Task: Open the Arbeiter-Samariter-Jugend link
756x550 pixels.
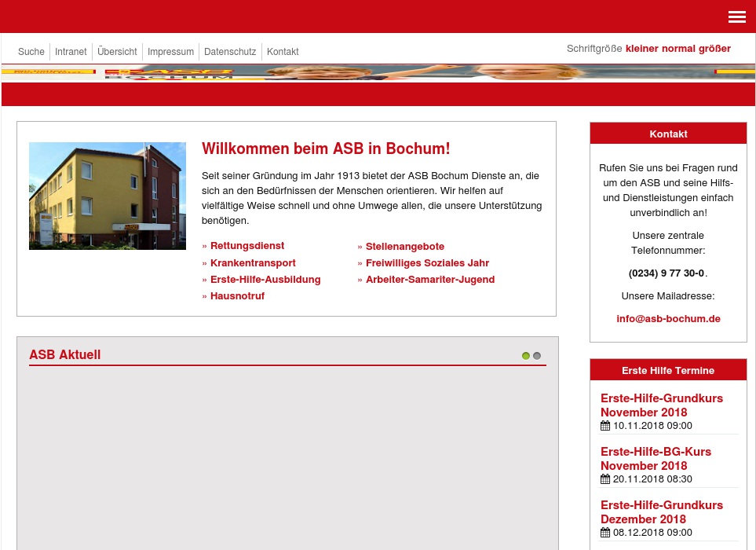Action: pyautogui.click(x=430, y=280)
